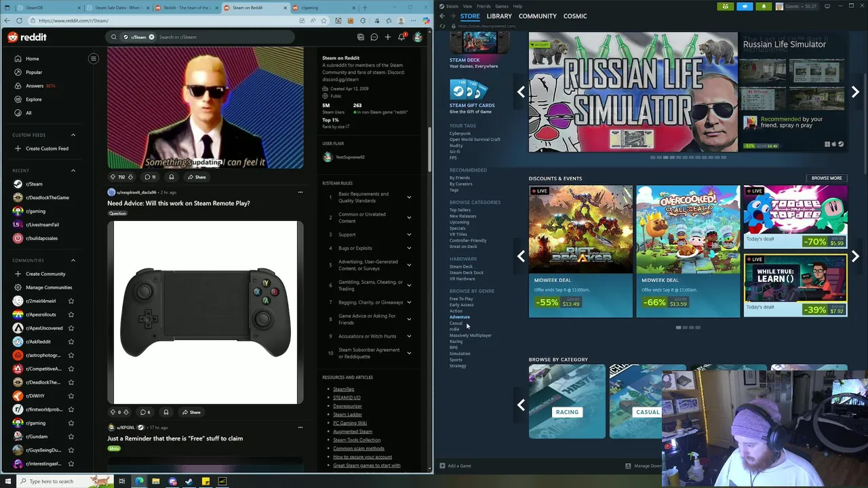868x488 pixels.
Task: Expand rule 3 Support
Action: [x=409, y=235]
